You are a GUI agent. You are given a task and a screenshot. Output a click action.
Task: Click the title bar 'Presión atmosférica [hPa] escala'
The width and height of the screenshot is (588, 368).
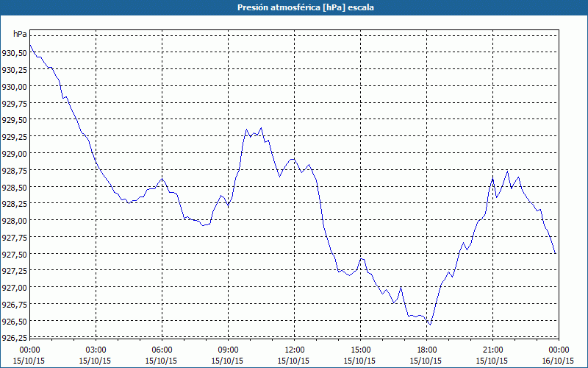(294, 7)
